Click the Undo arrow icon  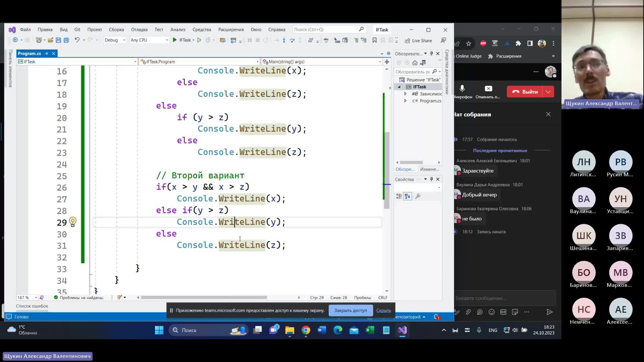[77, 40]
